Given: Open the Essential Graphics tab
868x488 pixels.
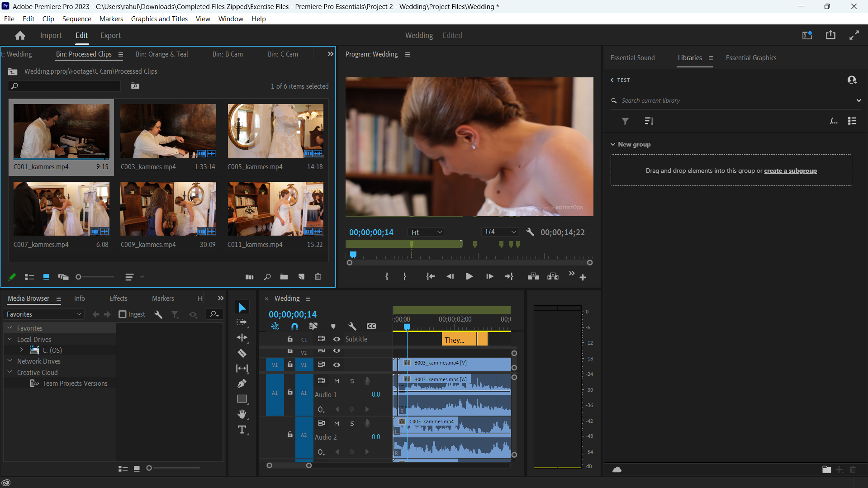Looking at the screenshot, I should pos(751,57).
